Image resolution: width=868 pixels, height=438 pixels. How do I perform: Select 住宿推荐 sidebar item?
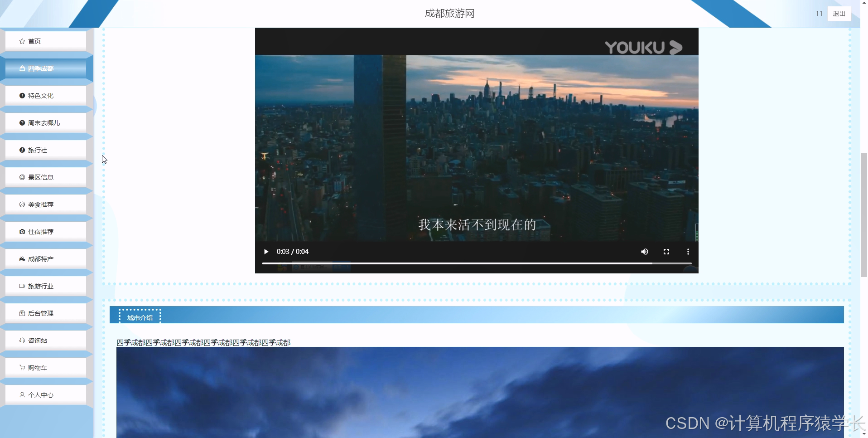pos(45,232)
